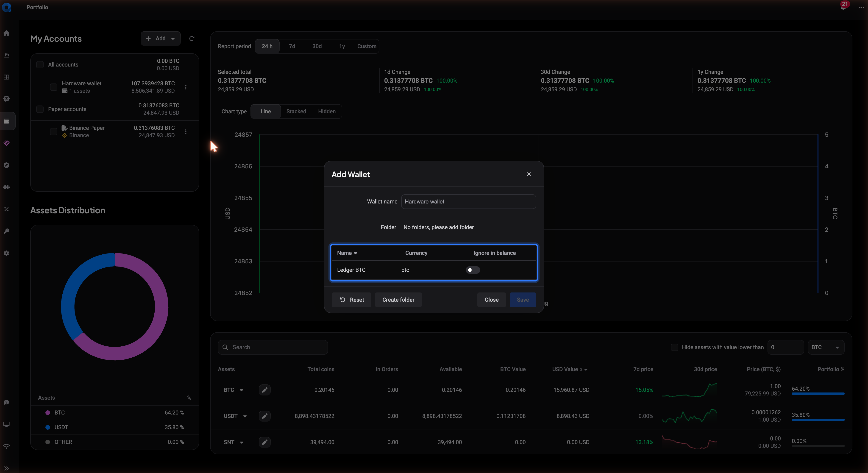The image size is (868, 473).
Task: Open the BTC currency threshold dropdown
Action: pos(826,347)
